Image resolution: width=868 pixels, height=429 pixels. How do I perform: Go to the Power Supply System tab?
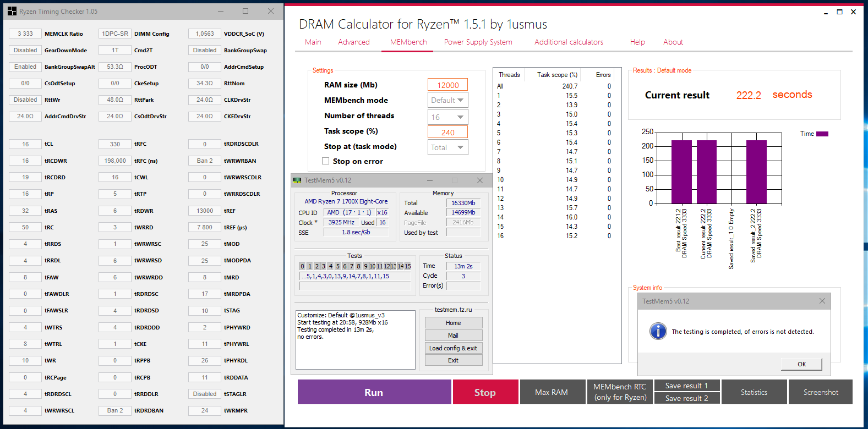click(478, 42)
